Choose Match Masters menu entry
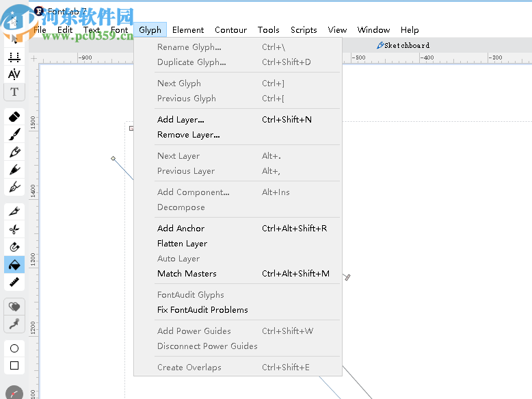Image resolution: width=532 pixels, height=399 pixels. click(x=238, y=274)
